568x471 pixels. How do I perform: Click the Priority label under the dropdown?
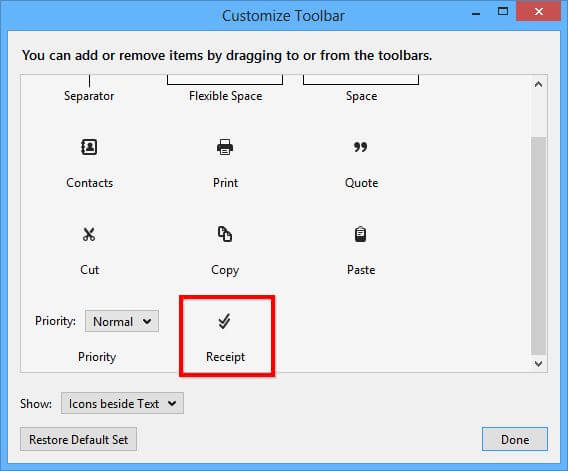pyautogui.click(x=97, y=357)
